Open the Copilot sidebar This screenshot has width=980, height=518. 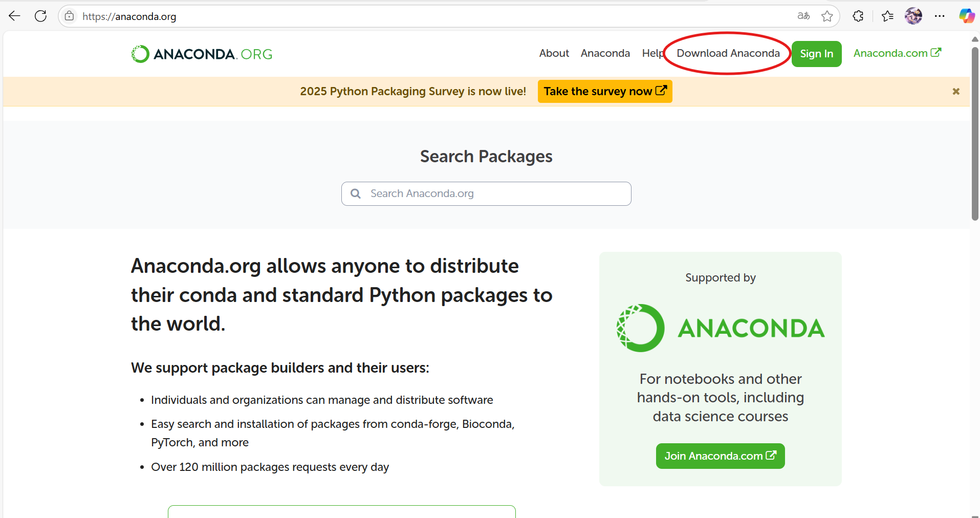[966, 16]
